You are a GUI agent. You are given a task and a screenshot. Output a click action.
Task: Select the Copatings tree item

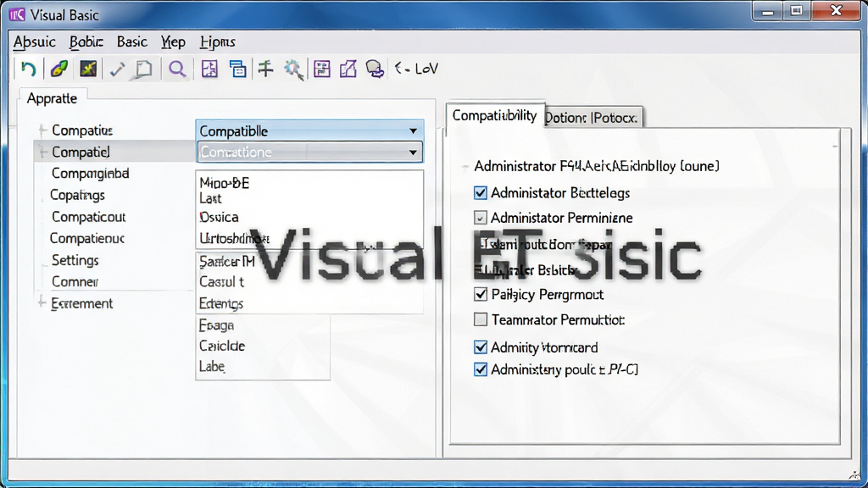click(77, 195)
